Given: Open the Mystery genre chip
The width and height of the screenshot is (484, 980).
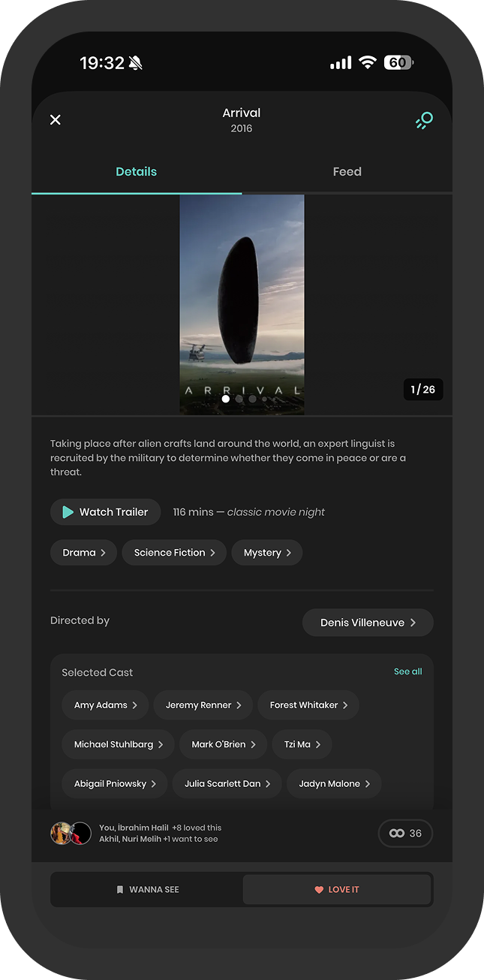Looking at the screenshot, I should point(266,553).
